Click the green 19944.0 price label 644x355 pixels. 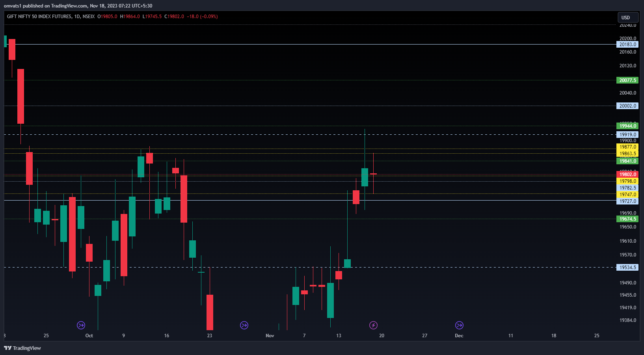[627, 126]
